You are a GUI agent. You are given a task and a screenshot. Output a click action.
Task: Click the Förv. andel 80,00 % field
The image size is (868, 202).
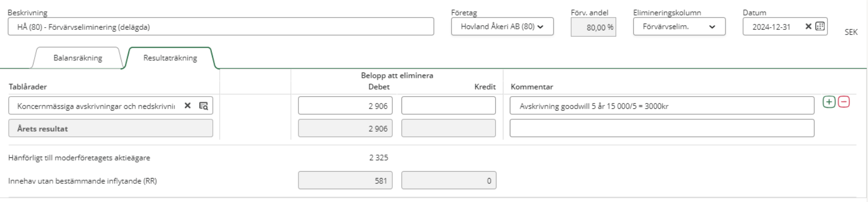593,27
